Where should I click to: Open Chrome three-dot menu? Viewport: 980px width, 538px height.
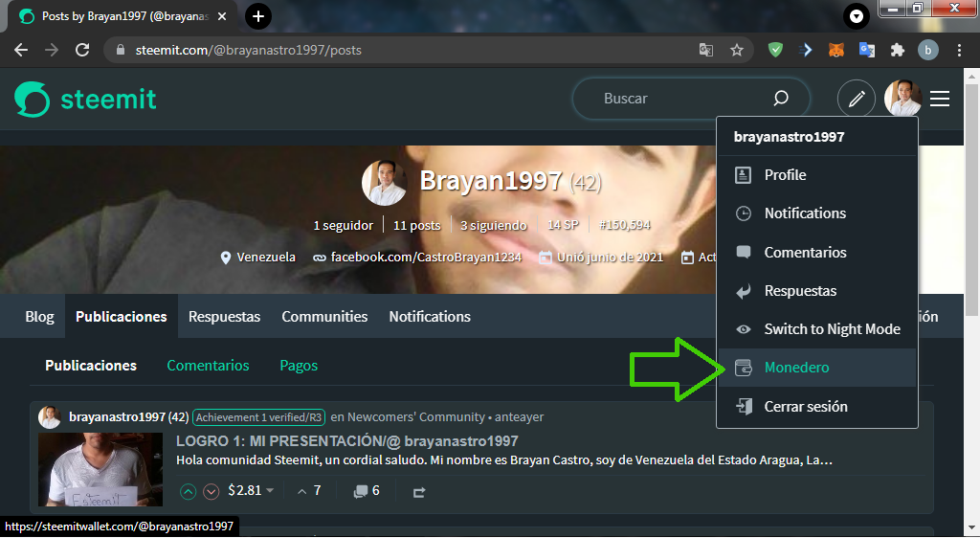(x=959, y=50)
